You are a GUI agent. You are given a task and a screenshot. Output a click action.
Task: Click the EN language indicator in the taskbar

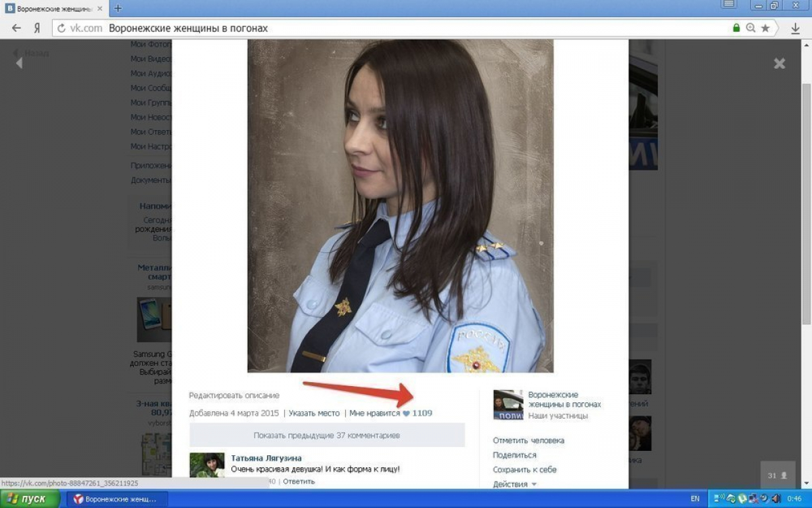(695, 499)
